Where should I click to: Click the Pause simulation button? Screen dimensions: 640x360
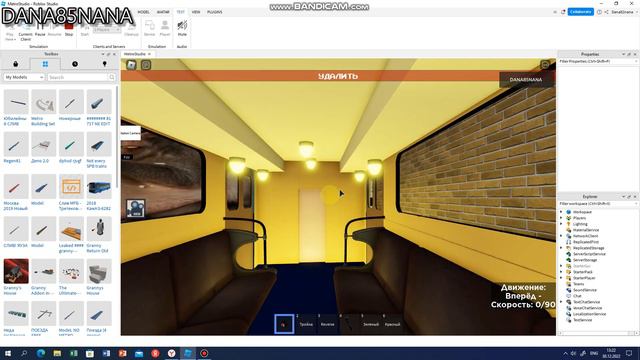click(40, 29)
